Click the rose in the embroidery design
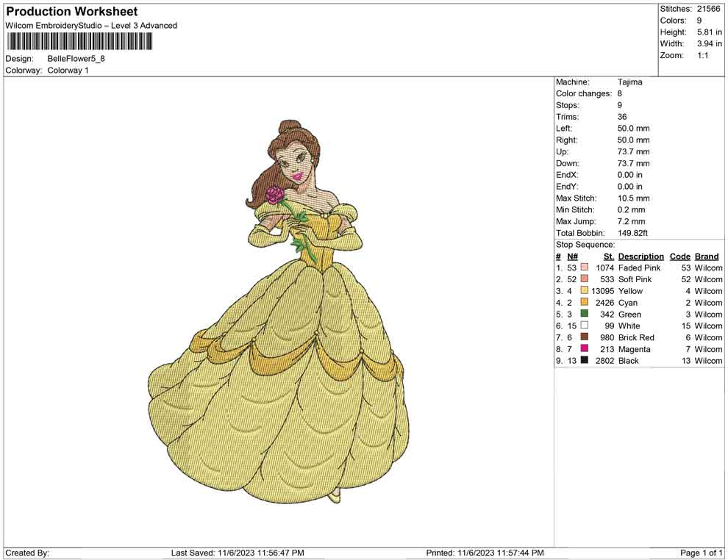Image resolution: width=728 pixels, height=560 pixels. point(274,195)
